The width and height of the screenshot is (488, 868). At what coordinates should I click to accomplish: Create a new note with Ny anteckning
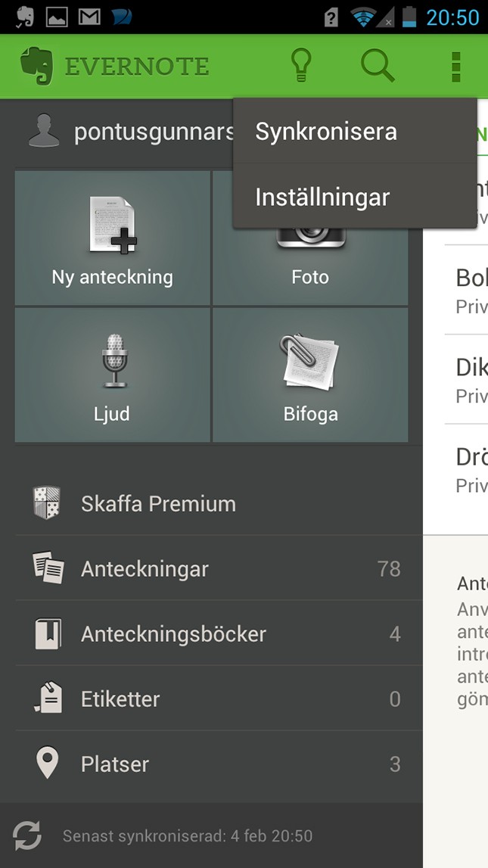click(113, 238)
